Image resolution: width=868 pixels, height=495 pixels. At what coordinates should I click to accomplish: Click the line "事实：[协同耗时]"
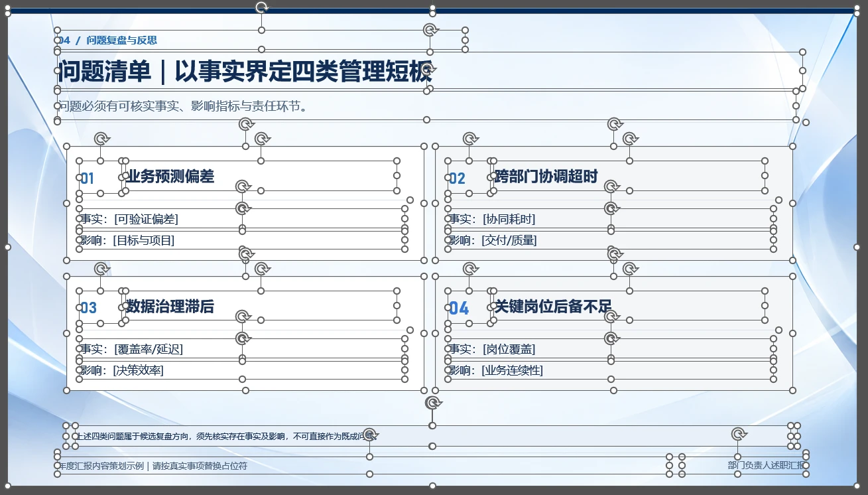point(492,219)
